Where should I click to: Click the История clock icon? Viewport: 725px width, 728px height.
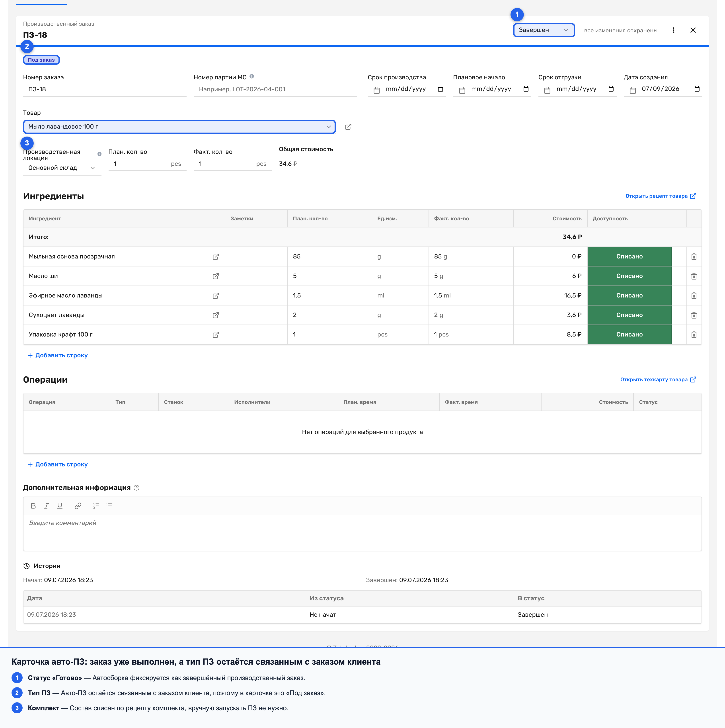point(26,566)
